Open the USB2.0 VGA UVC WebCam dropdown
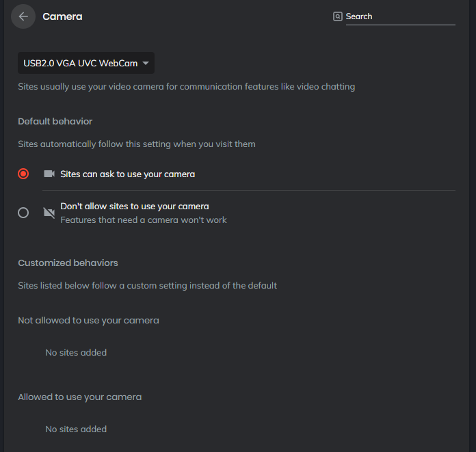476x452 pixels. [x=80, y=63]
